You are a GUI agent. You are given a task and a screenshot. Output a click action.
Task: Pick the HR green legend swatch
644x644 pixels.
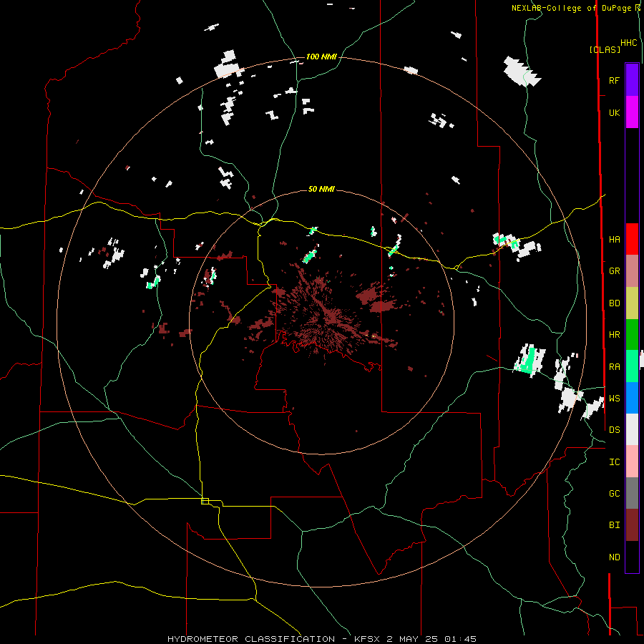point(632,335)
